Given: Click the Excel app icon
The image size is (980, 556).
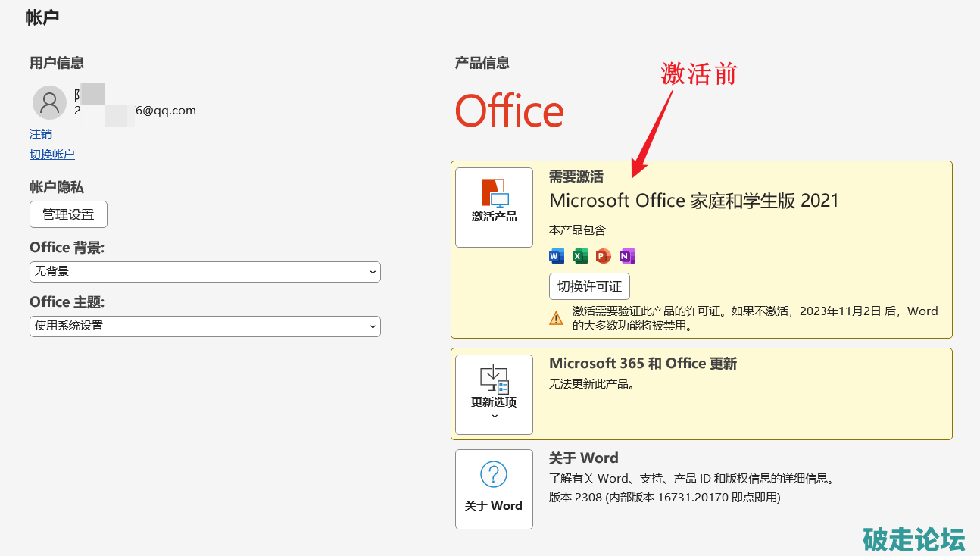Looking at the screenshot, I should 580,256.
